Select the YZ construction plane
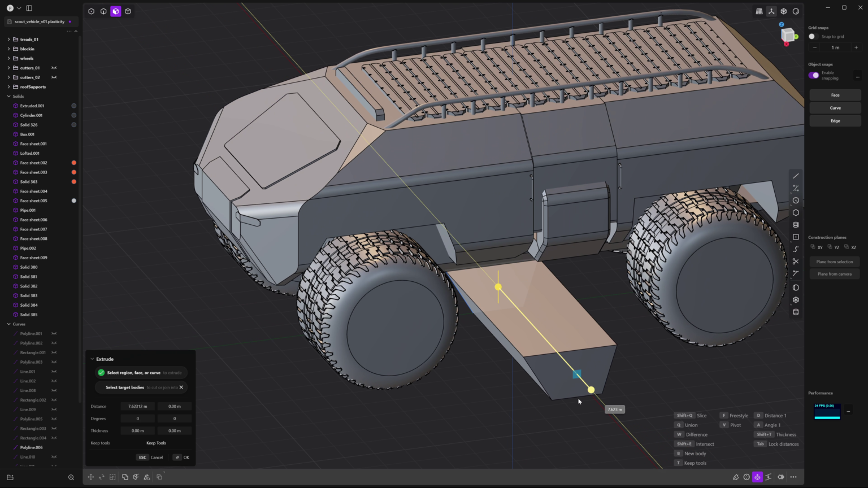Viewport: 868px width, 488px height. 834,247
